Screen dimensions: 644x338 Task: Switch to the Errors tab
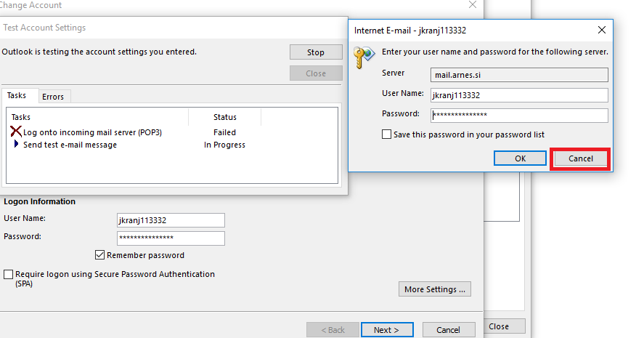pos(53,97)
